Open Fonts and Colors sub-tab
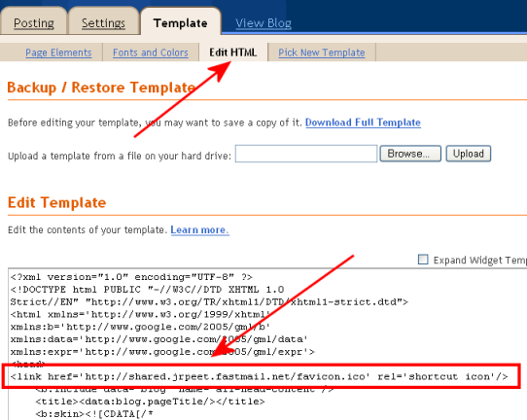 click(151, 52)
